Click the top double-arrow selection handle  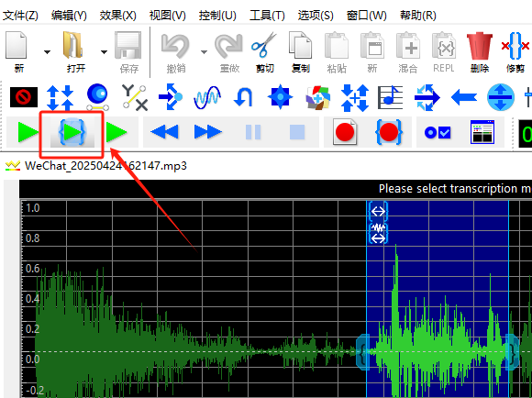click(378, 211)
